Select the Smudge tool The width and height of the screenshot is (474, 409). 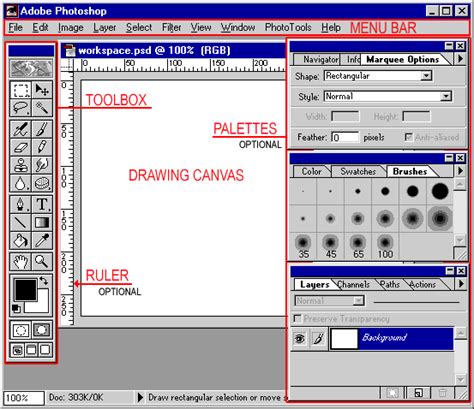(x=42, y=165)
